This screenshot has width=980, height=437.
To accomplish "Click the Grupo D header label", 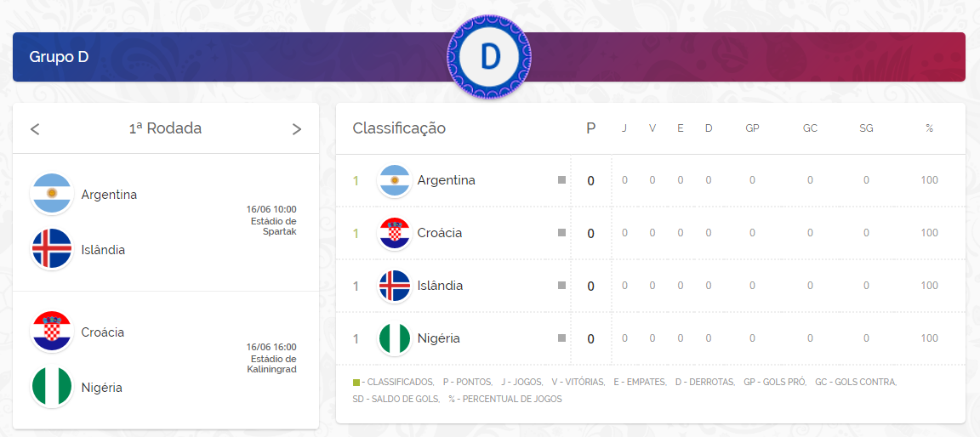I will click(x=59, y=57).
